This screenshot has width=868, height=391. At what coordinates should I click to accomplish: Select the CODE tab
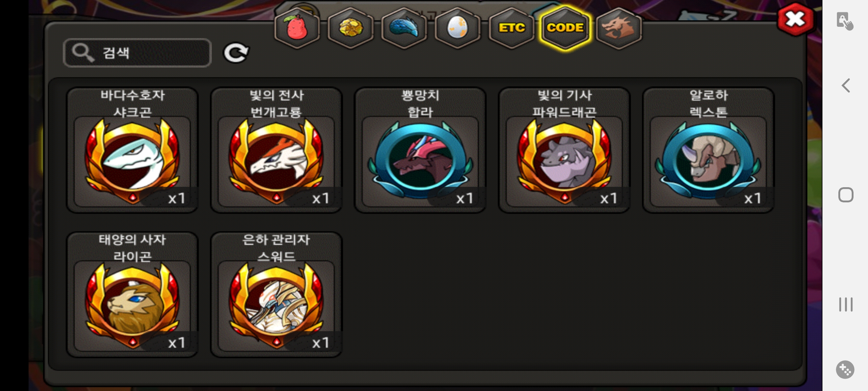coord(565,28)
